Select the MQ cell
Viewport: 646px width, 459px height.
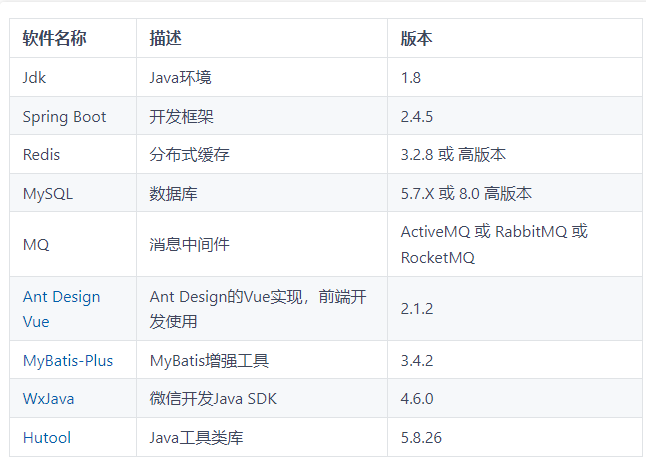[x=73, y=244]
